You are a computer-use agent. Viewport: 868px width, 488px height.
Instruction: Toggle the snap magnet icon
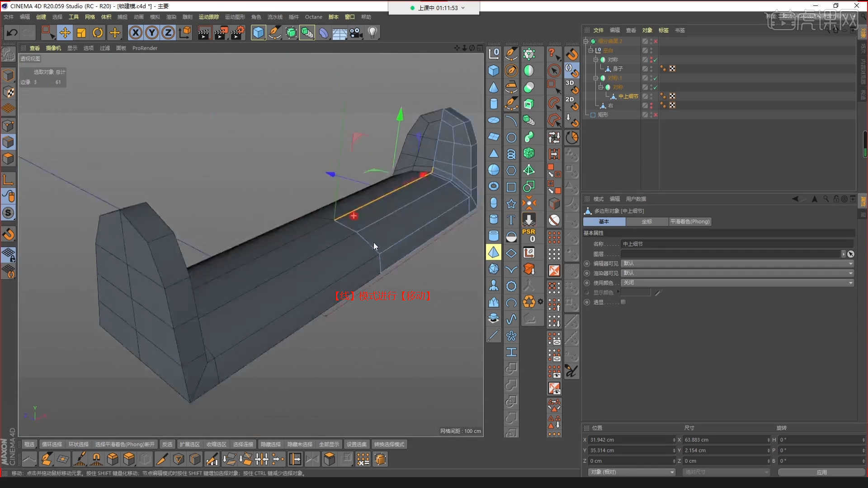tap(8, 234)
